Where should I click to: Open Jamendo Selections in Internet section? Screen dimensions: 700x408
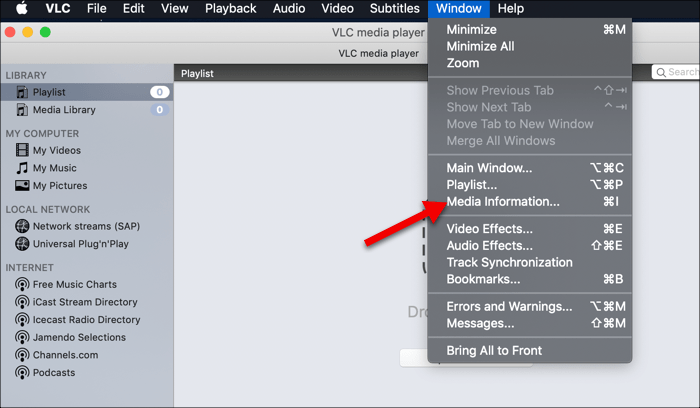(x=79, y=337)
